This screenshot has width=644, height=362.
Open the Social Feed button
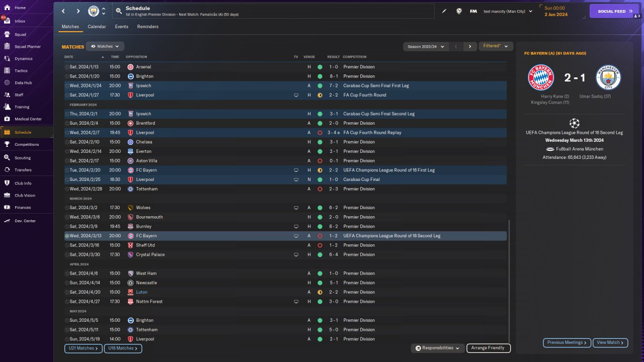point(614,11)
